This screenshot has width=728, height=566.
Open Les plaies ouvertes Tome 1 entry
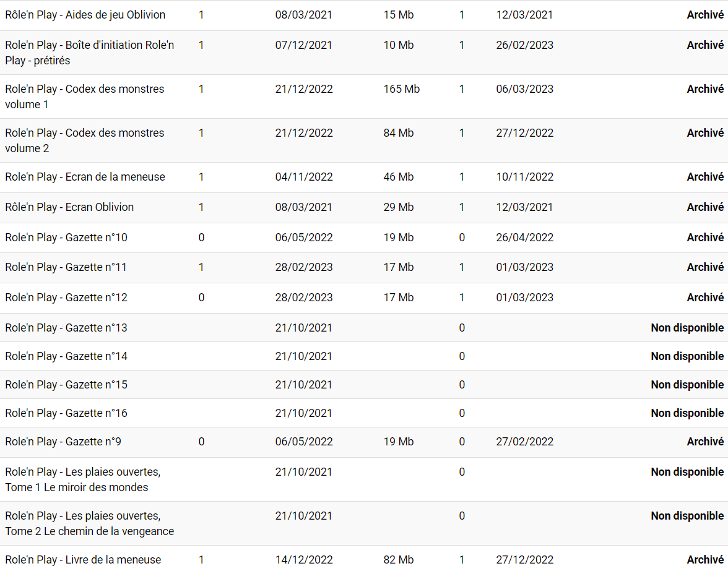(x=83, y=479)
